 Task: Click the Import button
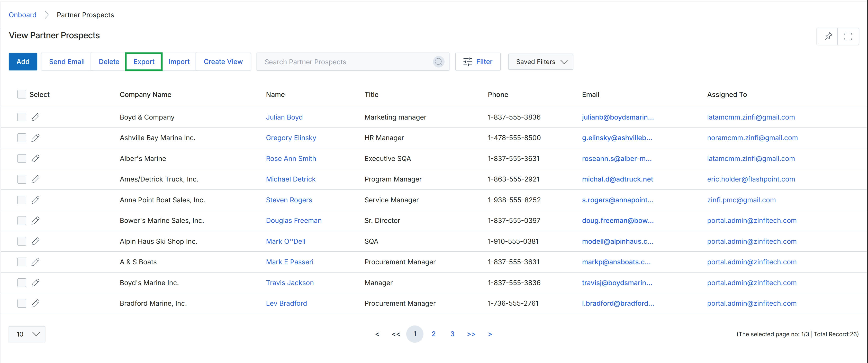coord(179,62)
